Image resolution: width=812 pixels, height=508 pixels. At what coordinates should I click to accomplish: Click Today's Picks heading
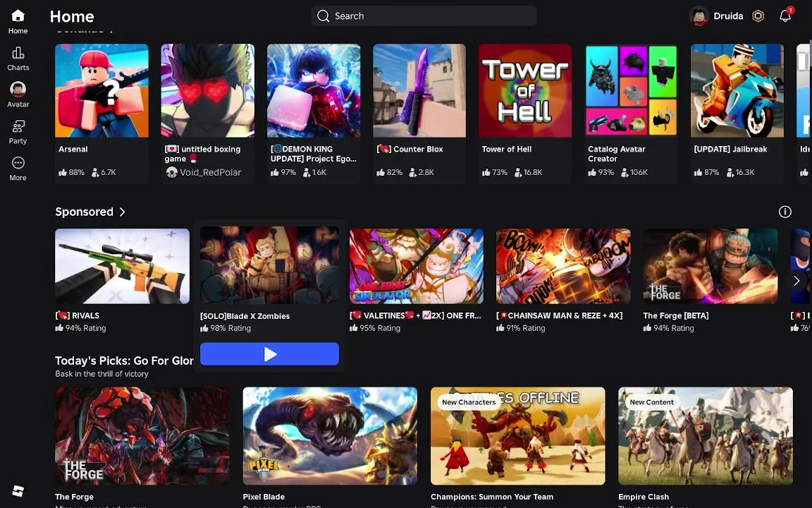pyautogui.click(x=124, y=361)
